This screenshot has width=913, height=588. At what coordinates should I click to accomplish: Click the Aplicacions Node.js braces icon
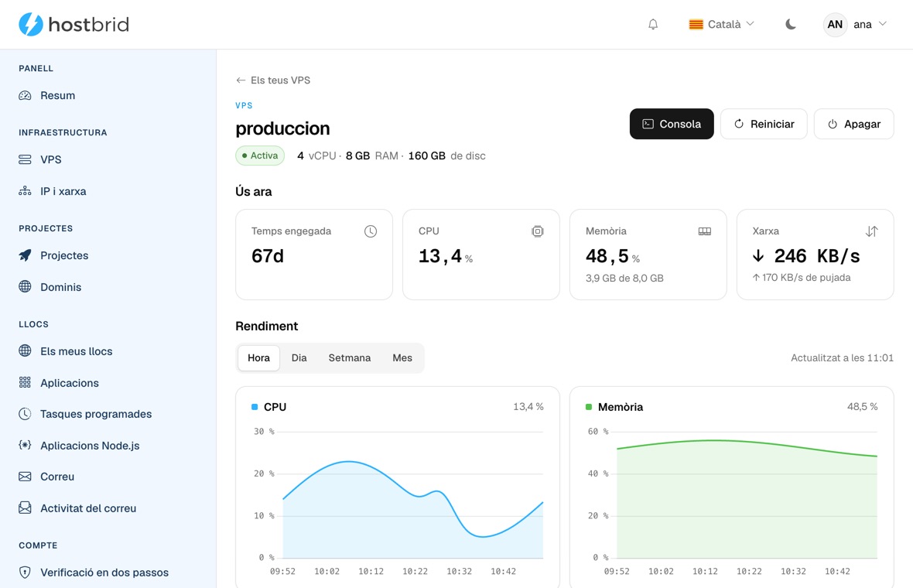coord(25,446)
